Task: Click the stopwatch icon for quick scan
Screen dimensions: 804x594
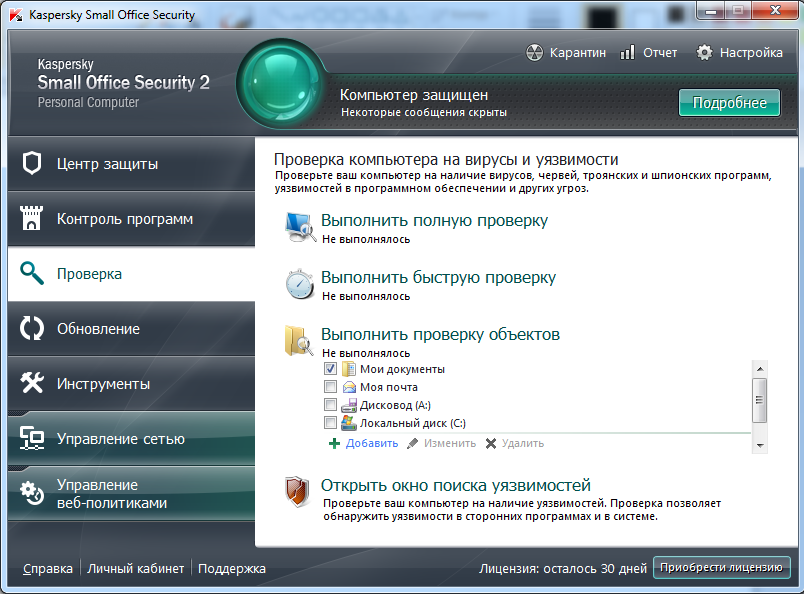Action: [x=300, y=284]
